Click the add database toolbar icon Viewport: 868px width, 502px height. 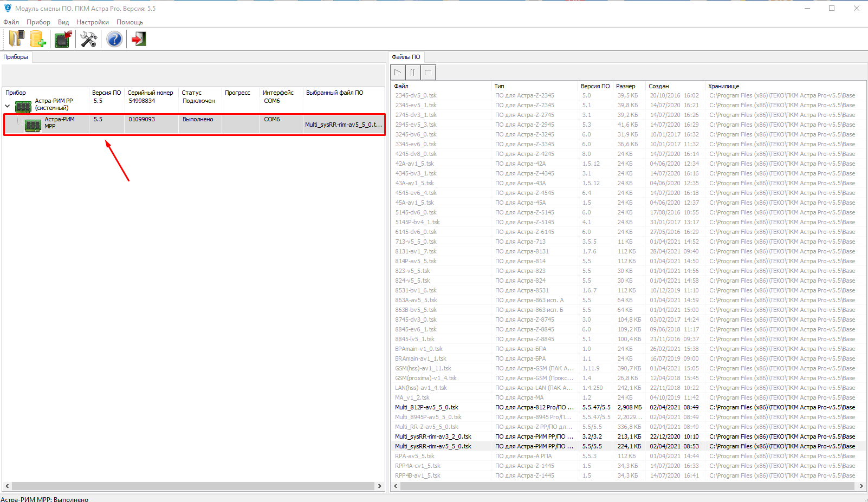(37, 39)
